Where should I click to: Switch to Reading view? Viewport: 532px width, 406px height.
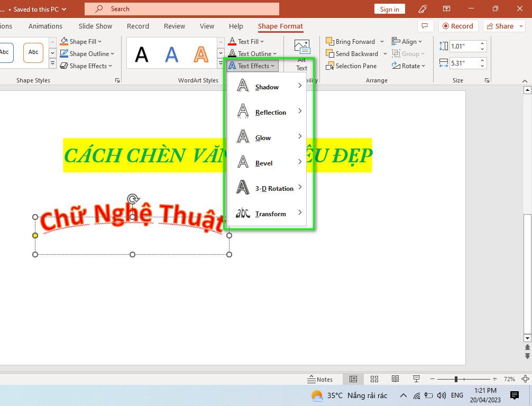click(395, 379)
